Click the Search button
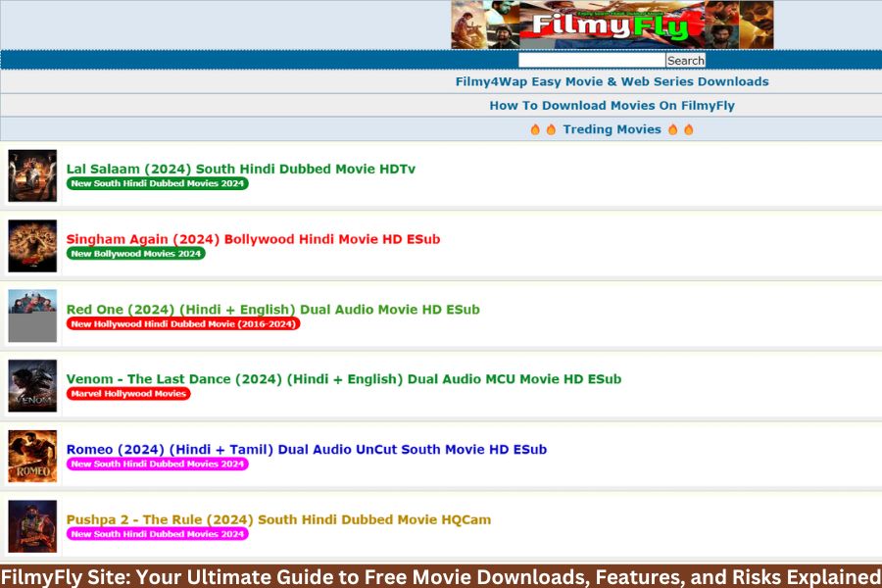The image size is (882, 588). click(686, 60)
